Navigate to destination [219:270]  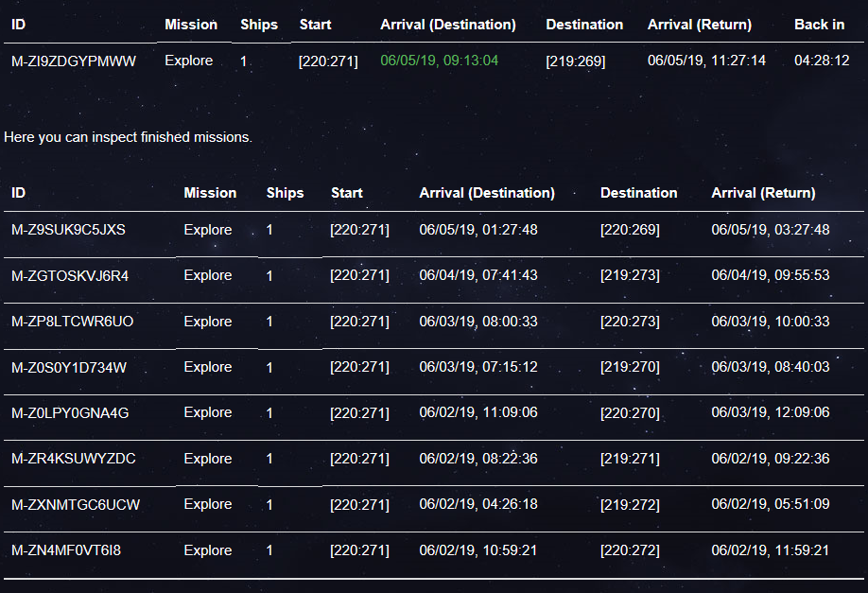coord(630,368)
